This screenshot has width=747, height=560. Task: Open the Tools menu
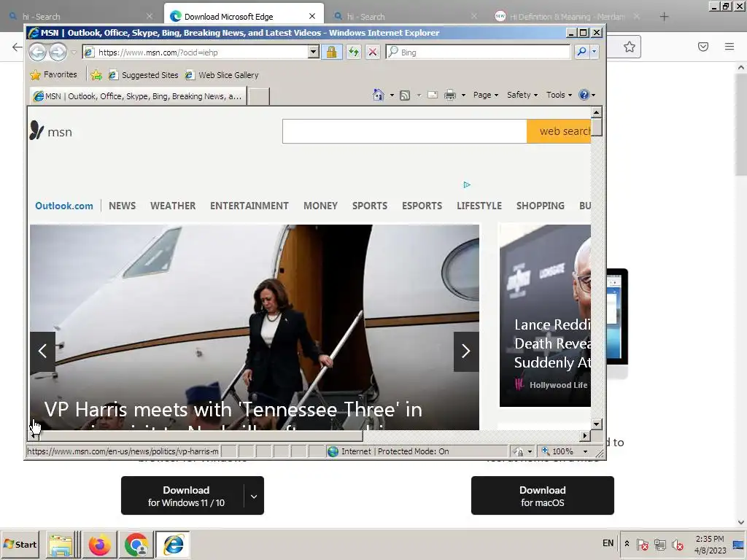point(559,95)
